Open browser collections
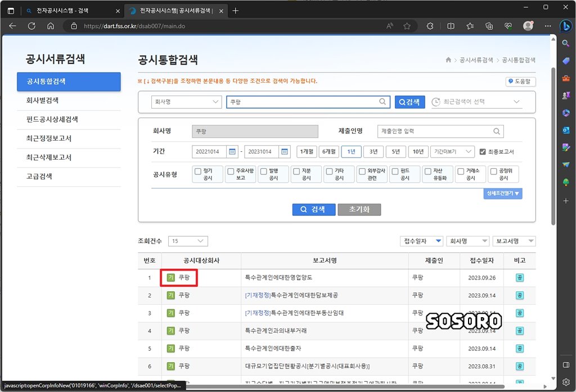Screen dimensions: 576x392 [489, 26]
